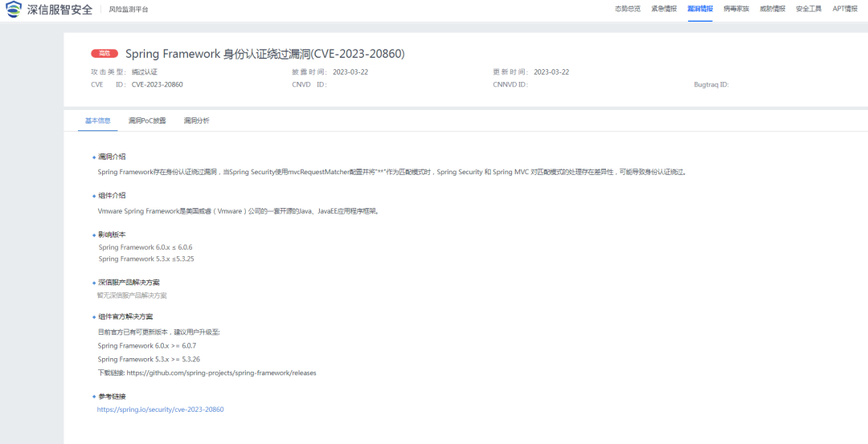
Task: Open the spring.io cve-2023-20860 reference link
Action: click(x=161, y=409)
